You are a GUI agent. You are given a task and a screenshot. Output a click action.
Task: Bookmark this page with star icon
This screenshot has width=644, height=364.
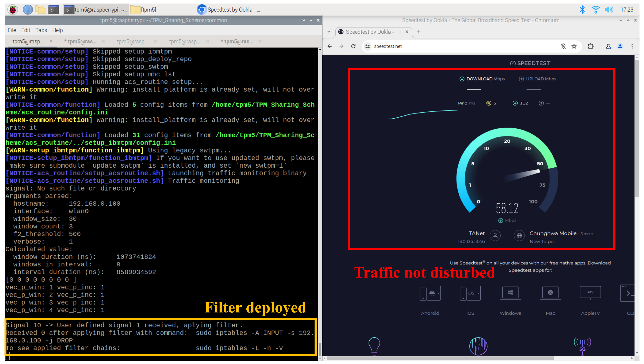point(574,46)
